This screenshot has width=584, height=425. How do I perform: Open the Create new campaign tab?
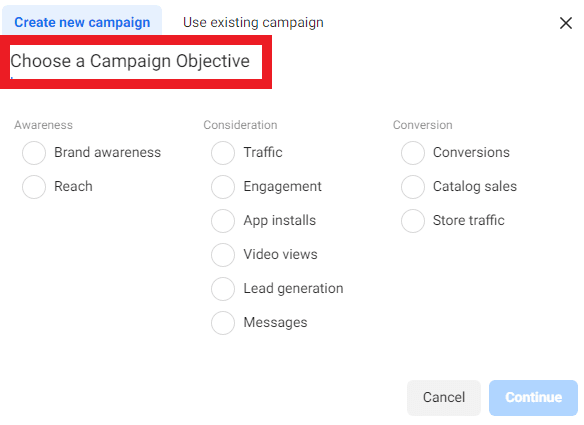(x=82, y=22)
